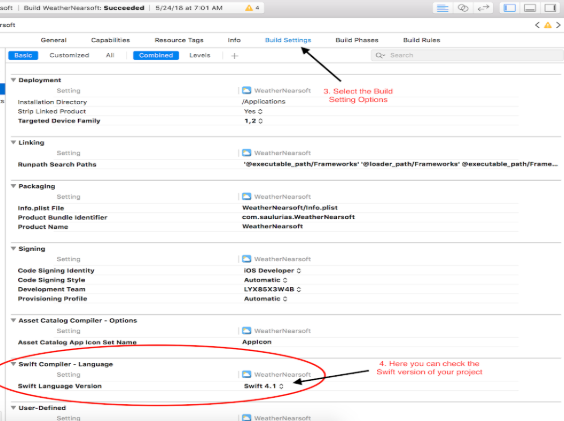Select /Applications value
564x421 pixels.
click(x=264, y=102)
